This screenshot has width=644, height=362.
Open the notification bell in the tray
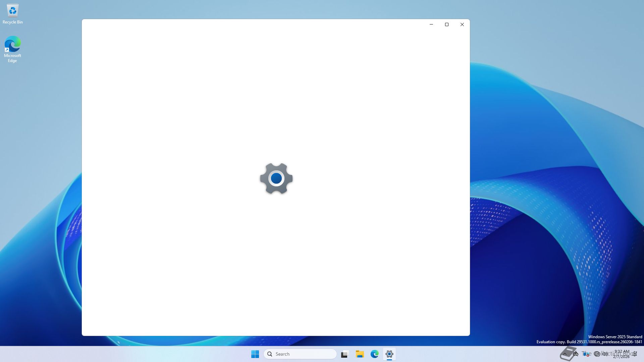pyautogui.click(x=635, y=354)
